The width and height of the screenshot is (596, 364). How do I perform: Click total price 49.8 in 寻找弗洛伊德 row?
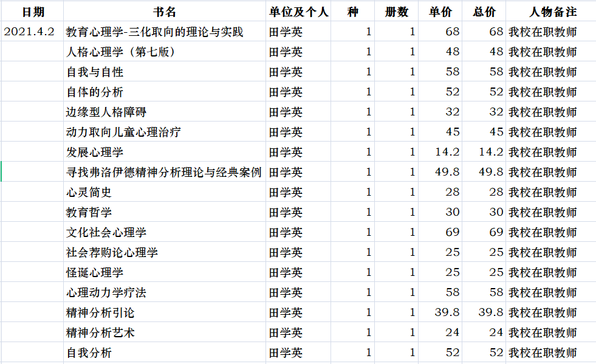[484, 172]
